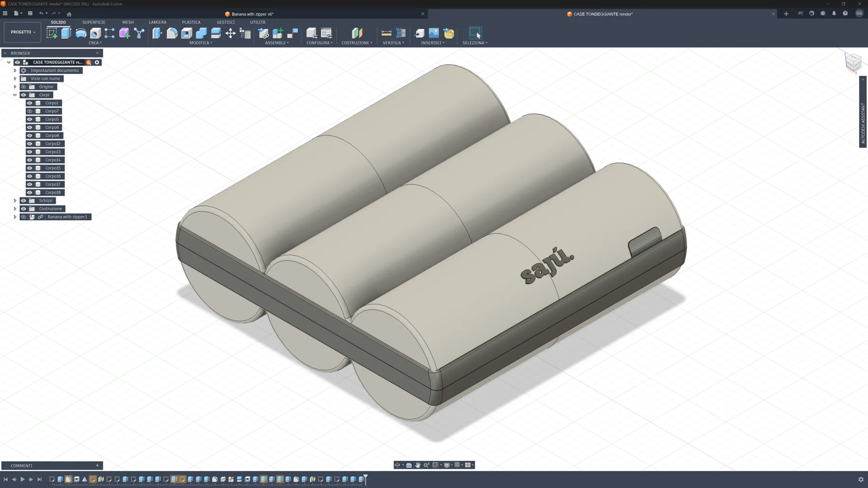This screenshot has height=488, width=868.
Task: Show Banana.with zipper:1 component
Action: pos(23,217)
